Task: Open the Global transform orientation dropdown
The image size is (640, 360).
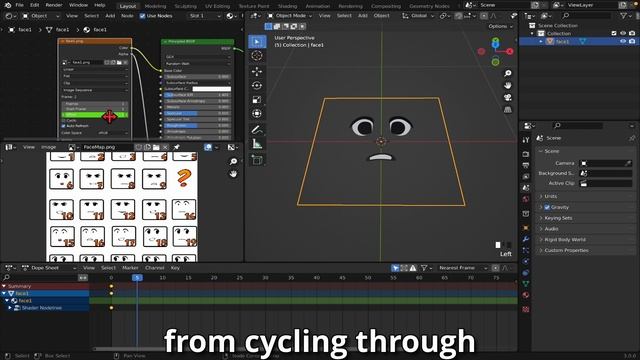Action: pos(418,16)
